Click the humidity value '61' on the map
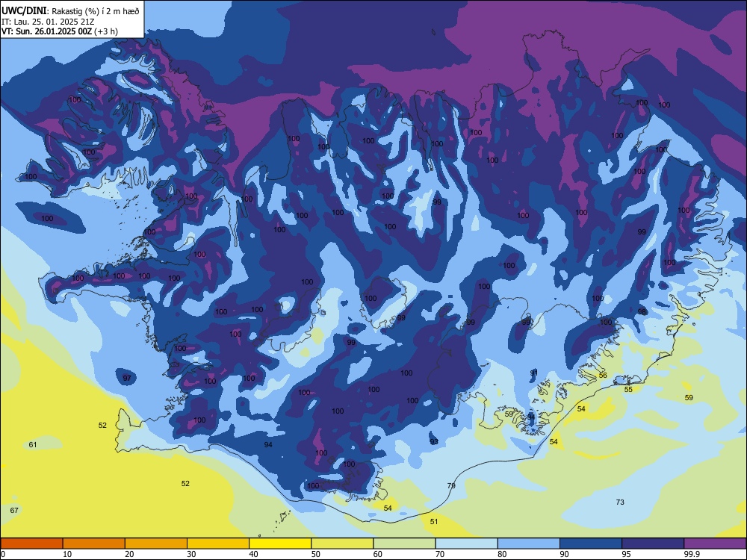The width and height of the screenshot is (747, 560). 33,445
